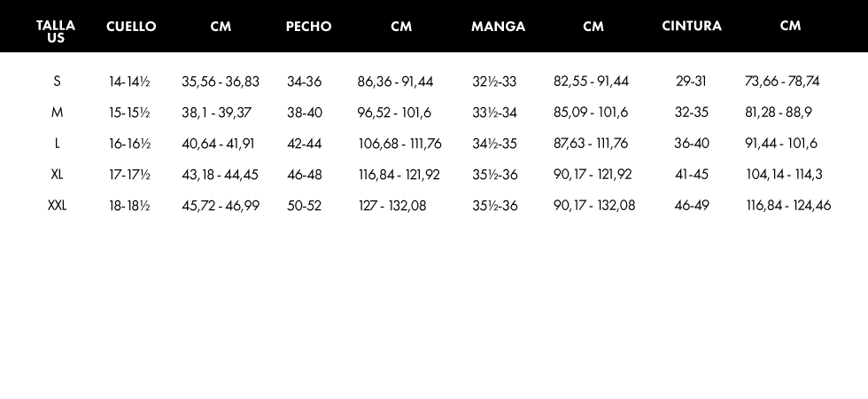Click the CINTURA column header
Image resolution: width=868 pixels, height=399 pixels.
(x=692, y=26)
